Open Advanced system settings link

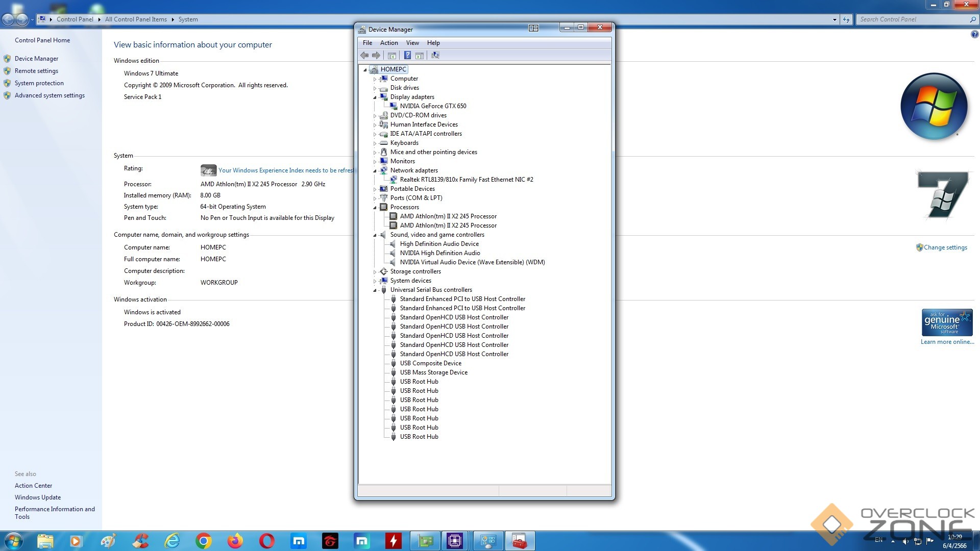(x=50, y=95)
